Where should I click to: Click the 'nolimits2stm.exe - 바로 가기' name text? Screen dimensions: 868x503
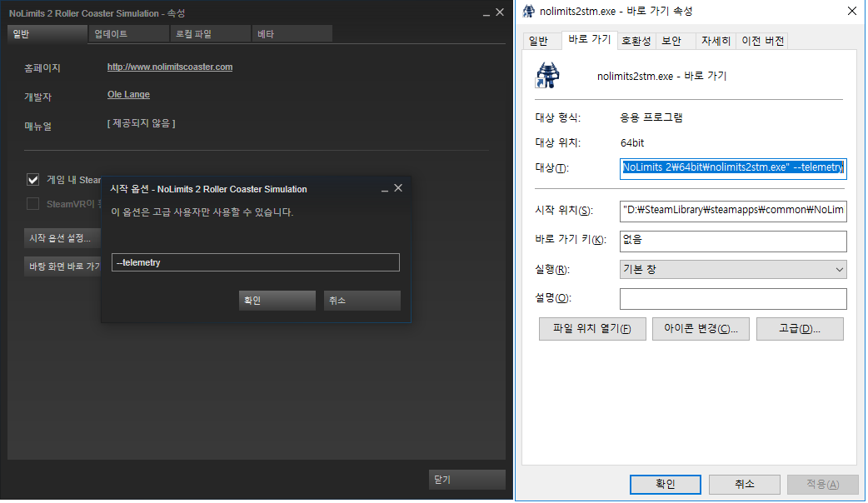pos(661,76)
